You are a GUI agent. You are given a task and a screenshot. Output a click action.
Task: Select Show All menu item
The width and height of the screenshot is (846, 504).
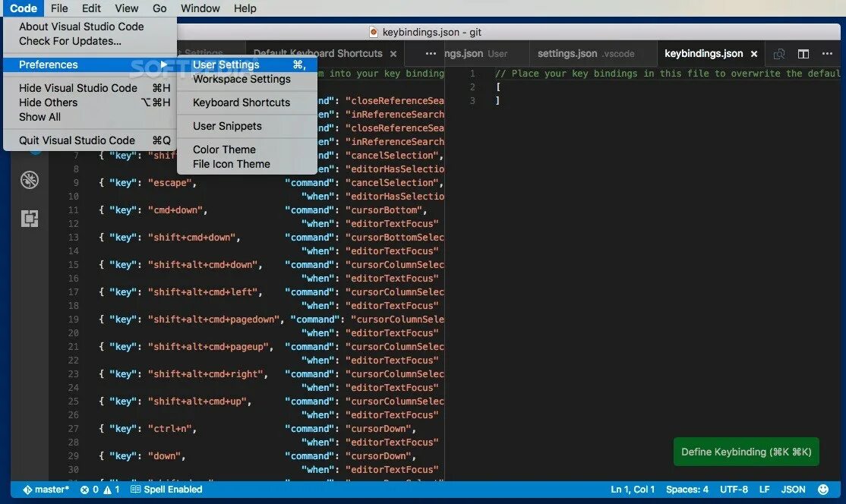point(90,117)
